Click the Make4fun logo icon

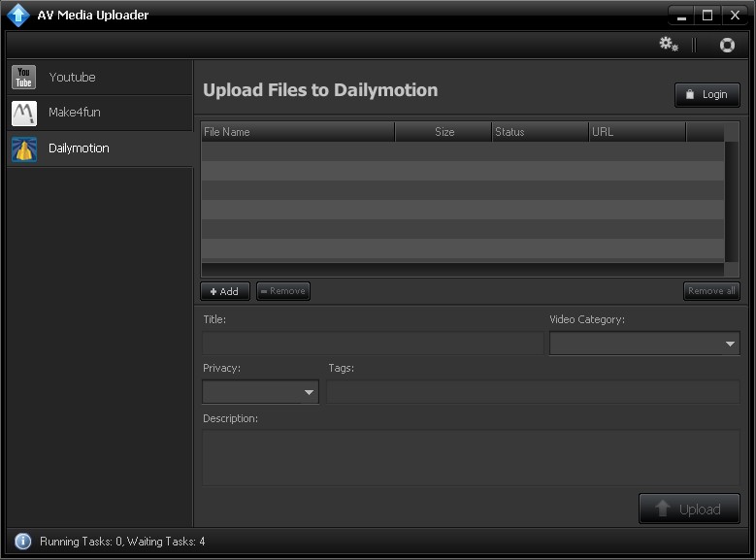click(x=24, y=114)
